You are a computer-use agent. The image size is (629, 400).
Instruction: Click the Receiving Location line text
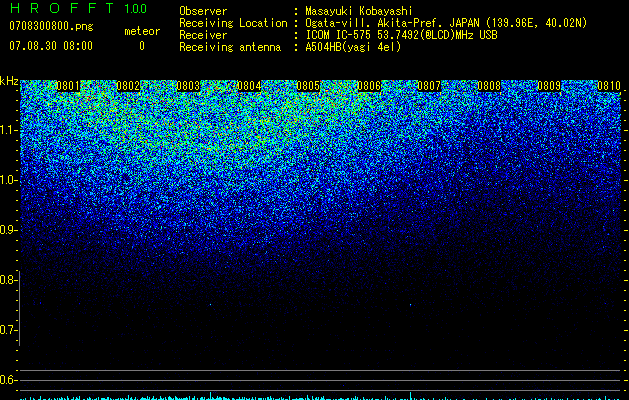pyautogui.click(x=446, y=23)
